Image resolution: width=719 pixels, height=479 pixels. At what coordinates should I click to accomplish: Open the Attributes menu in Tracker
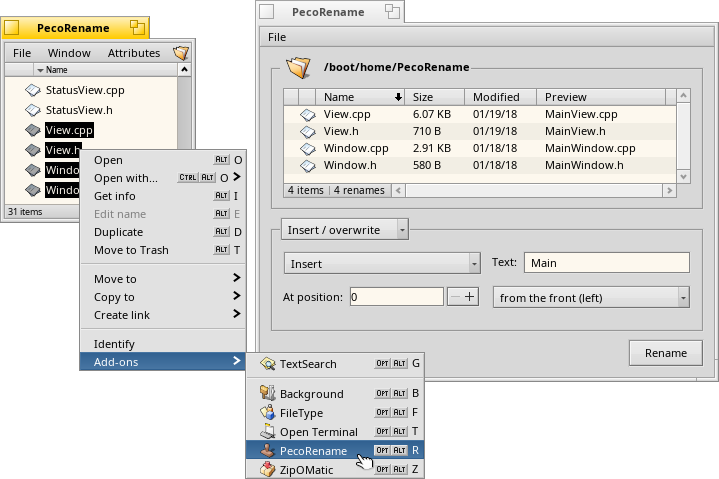[x=134, y=53]
